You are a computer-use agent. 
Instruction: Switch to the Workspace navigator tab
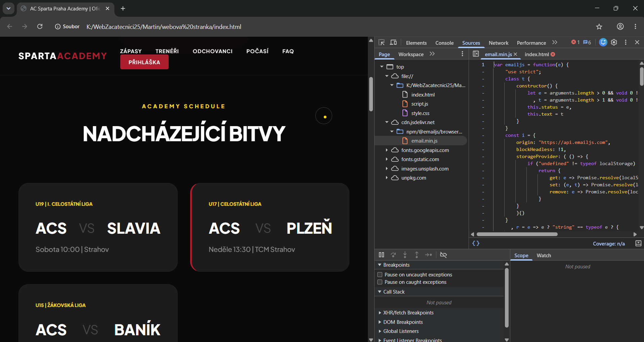click(x=411, y=54)
